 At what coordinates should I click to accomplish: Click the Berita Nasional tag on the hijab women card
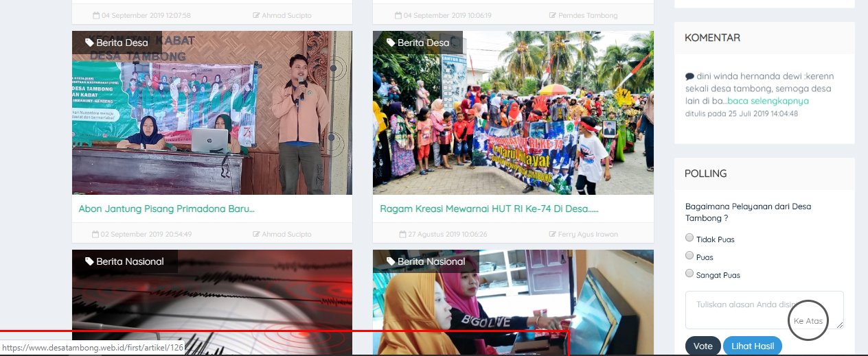coord(426,261)
